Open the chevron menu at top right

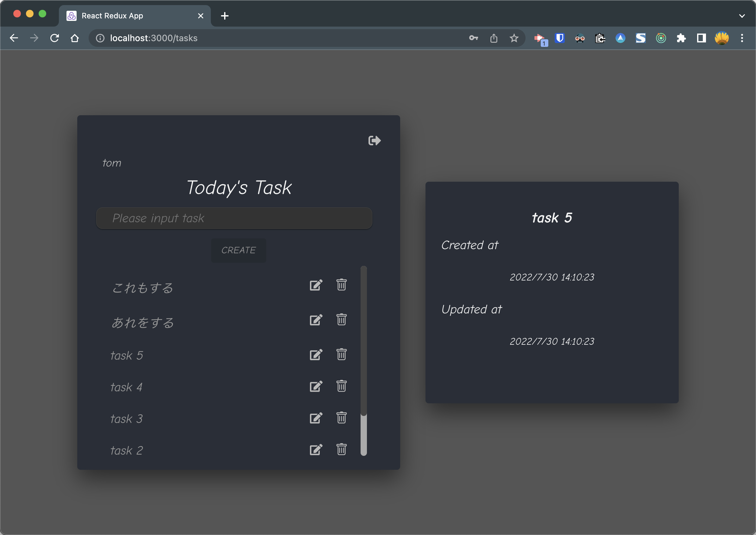coord(741,16)
